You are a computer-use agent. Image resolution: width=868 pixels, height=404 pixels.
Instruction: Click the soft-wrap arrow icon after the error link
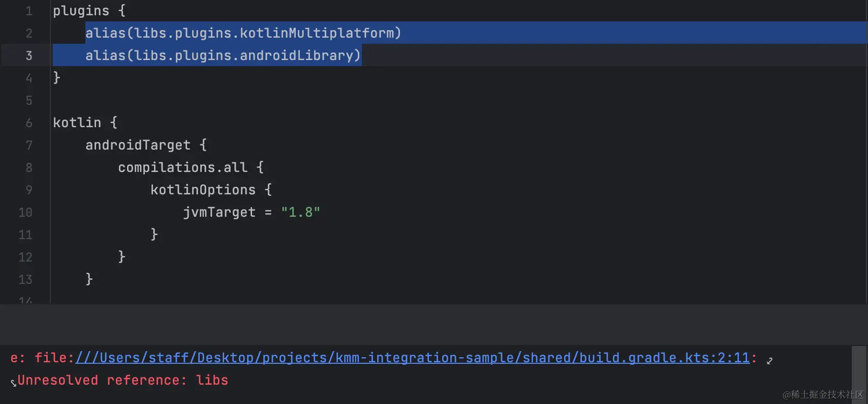[769, 360]
